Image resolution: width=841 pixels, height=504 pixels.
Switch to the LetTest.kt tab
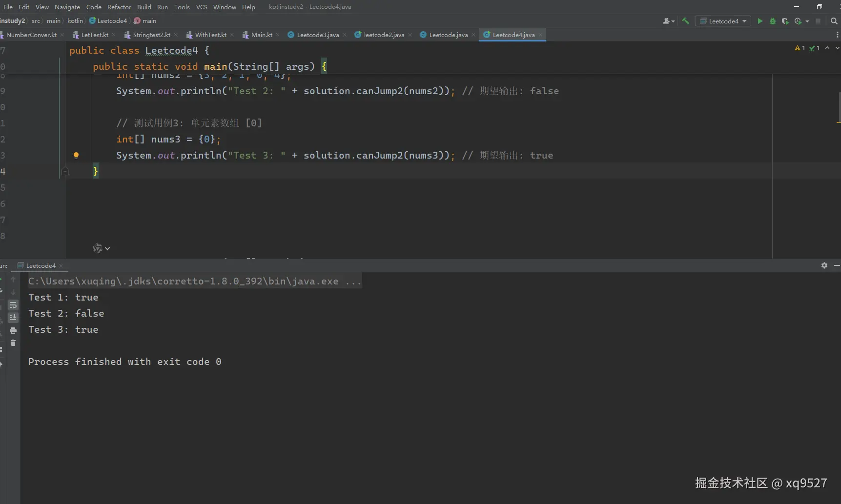point(94,35)
